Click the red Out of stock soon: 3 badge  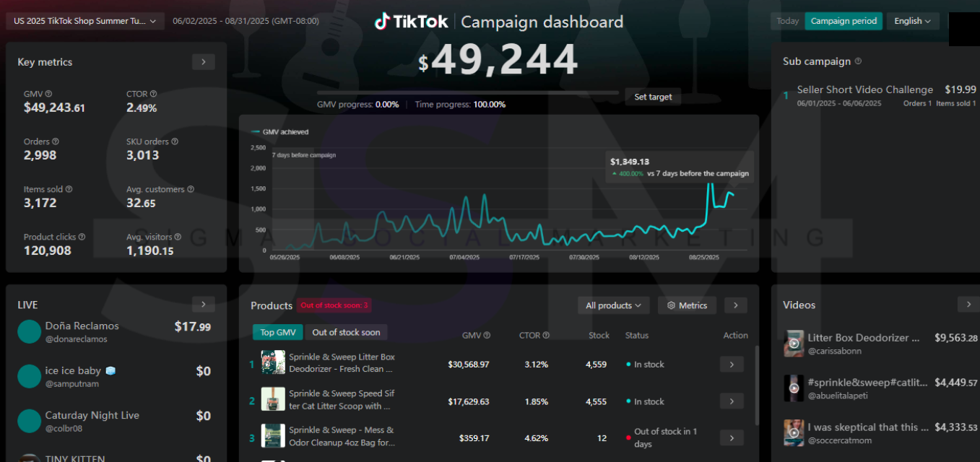334,305
